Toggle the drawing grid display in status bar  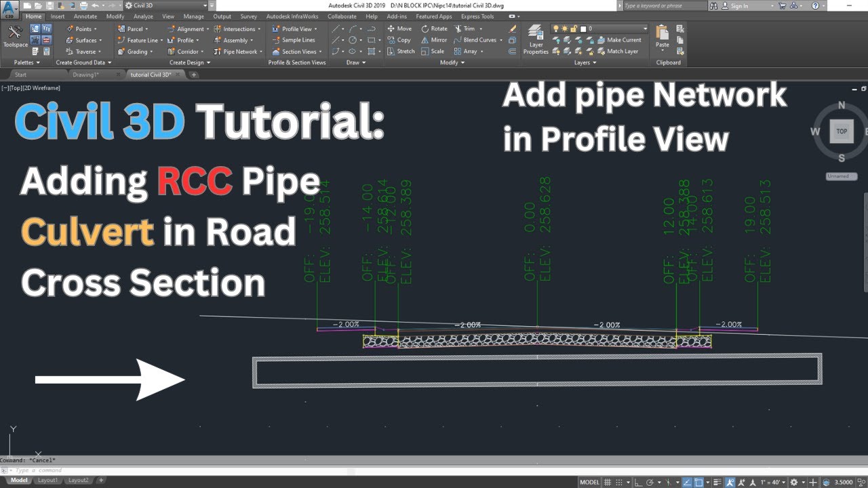point(609,482)
